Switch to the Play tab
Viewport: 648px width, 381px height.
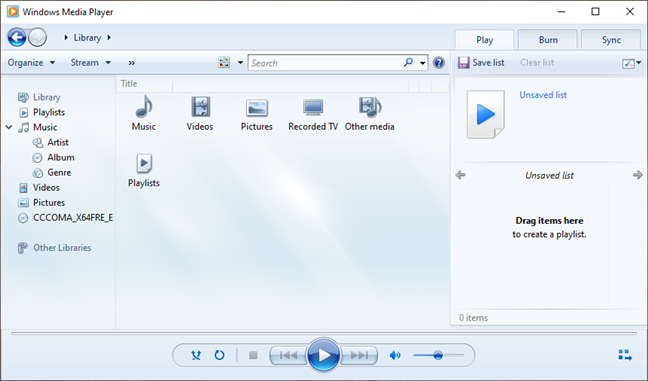(x=484, y=40)
